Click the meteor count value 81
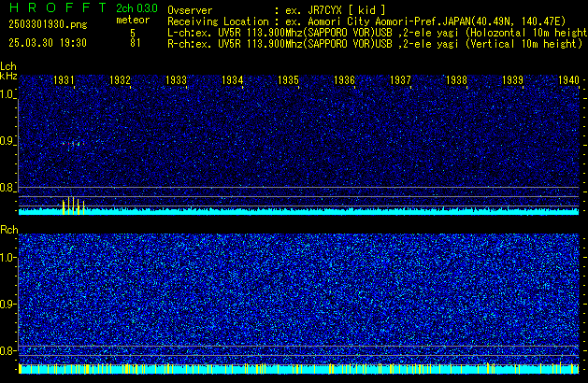 (x=136, y=43)
